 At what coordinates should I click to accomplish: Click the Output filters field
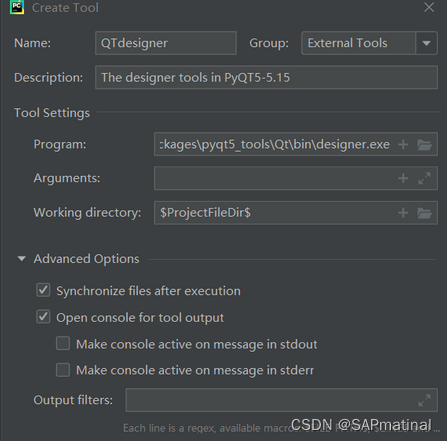point(282,400)
